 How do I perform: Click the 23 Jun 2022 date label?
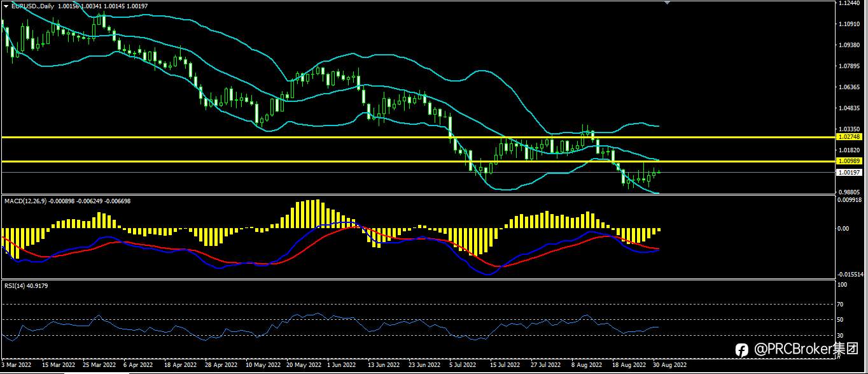click(425, 365)
